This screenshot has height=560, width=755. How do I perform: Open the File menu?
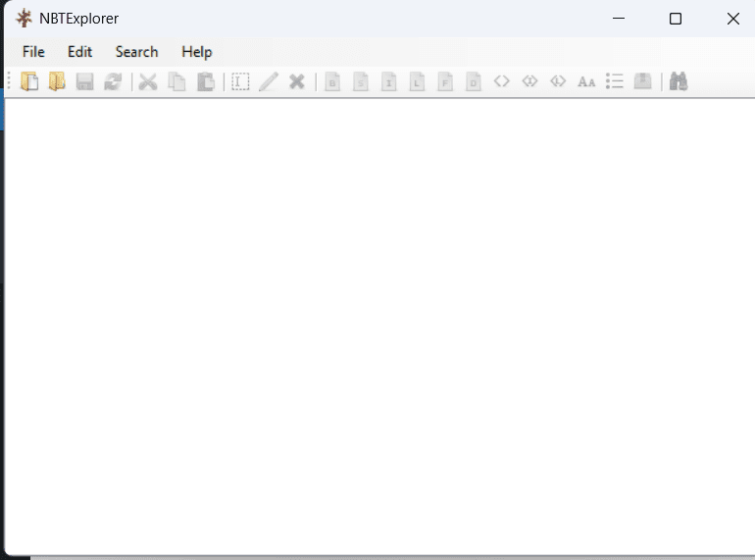click(33, 52)
